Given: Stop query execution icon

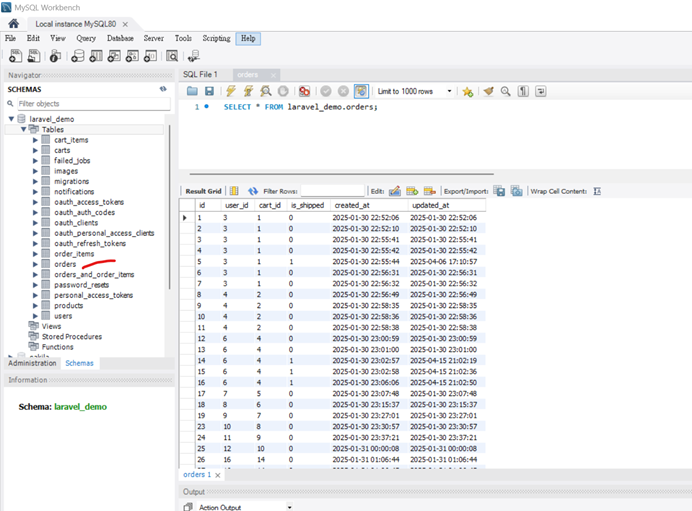Looking at the screenshot, I should point(283,91).
